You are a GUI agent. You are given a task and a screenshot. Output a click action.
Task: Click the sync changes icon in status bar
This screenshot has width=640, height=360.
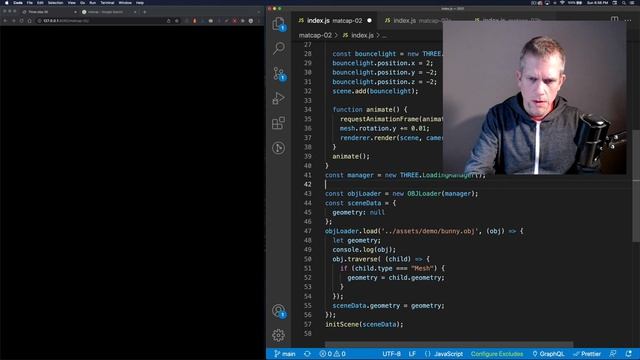point(307,354)
